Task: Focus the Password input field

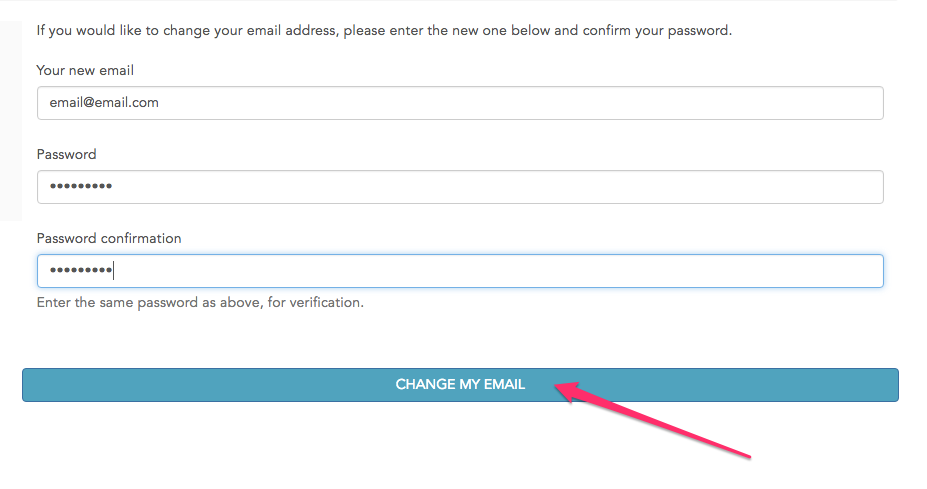Action: tap(460, 187)
